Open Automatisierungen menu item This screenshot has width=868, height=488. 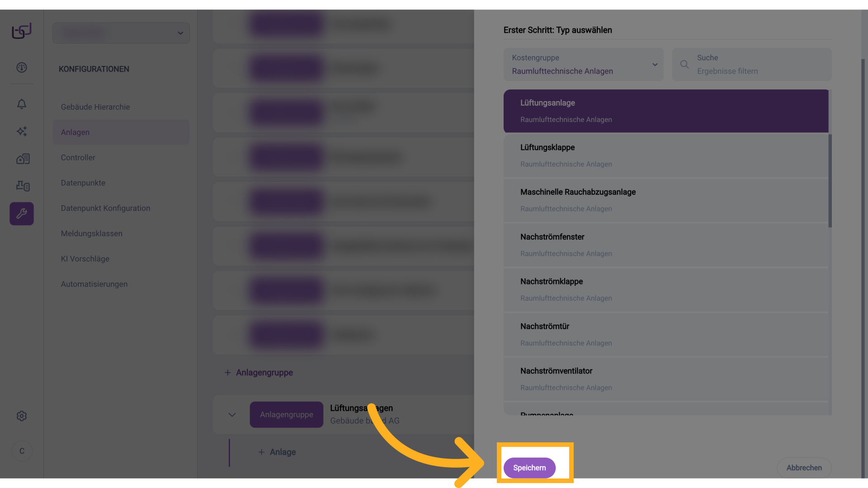[x=94, y=284]
